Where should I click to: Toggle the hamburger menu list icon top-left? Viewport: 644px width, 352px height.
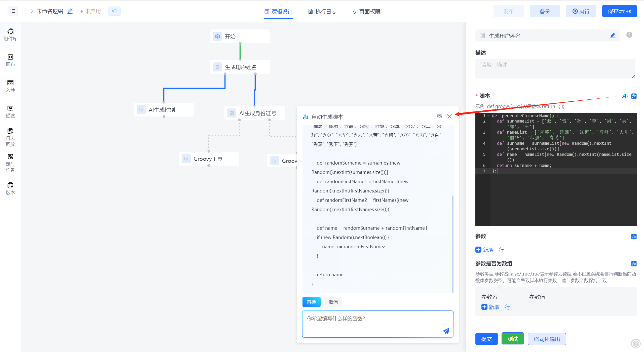[13, 11]
